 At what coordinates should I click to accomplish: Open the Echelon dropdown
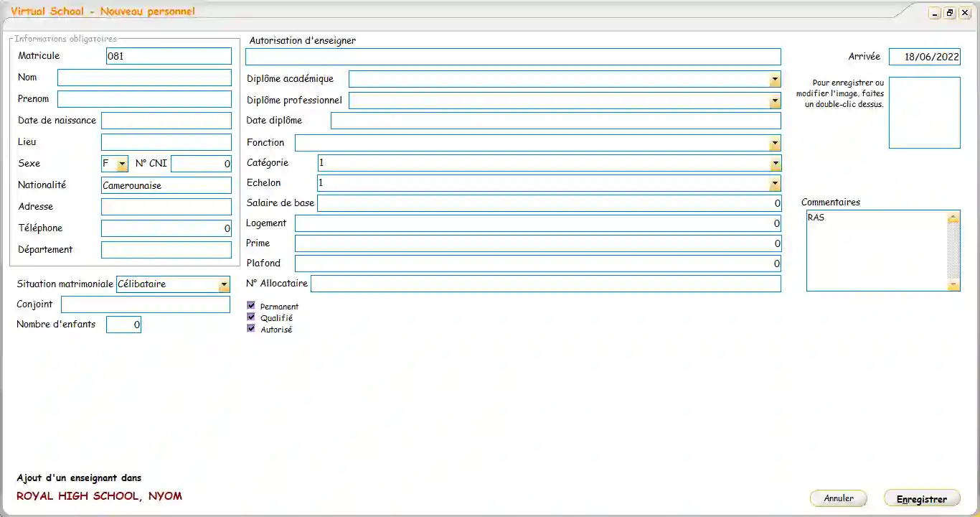tap(775, 183)
